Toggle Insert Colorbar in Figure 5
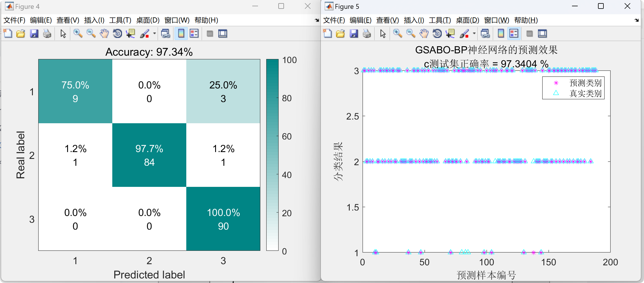Image resolution: width=644 pixels, height=283 pixels. point(501,34)
